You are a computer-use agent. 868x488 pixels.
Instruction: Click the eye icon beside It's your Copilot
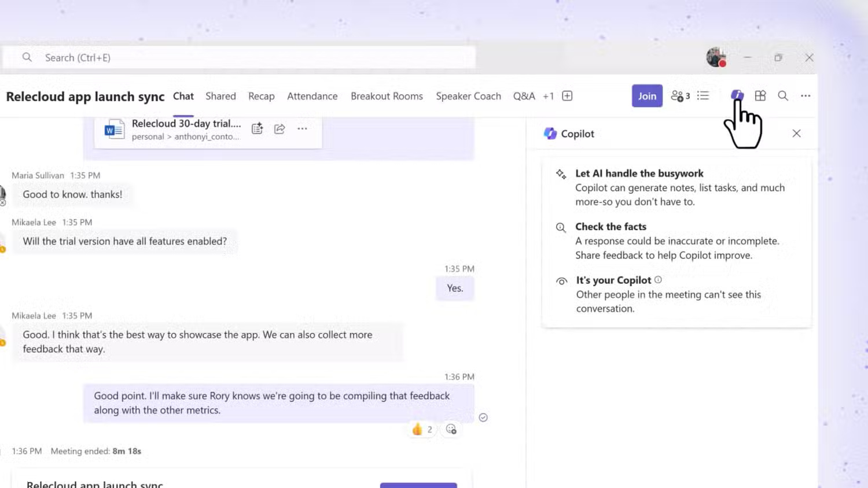click(561, 282)
